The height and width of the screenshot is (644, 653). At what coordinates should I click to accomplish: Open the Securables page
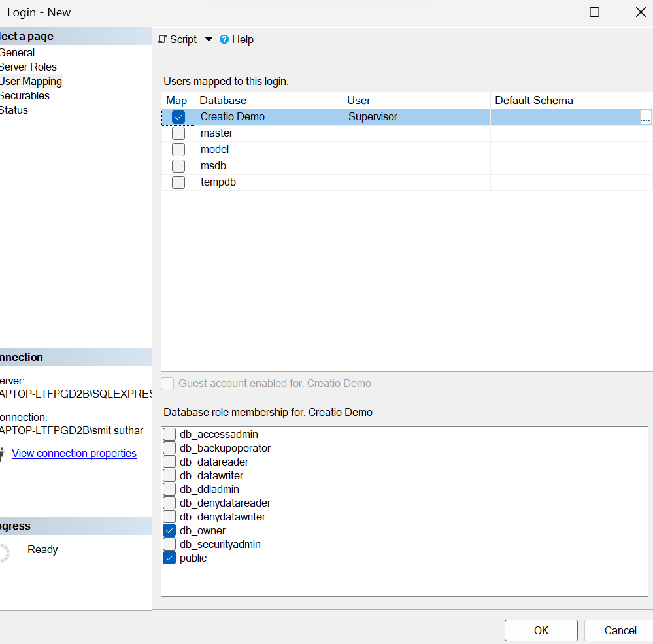(25, 96)
